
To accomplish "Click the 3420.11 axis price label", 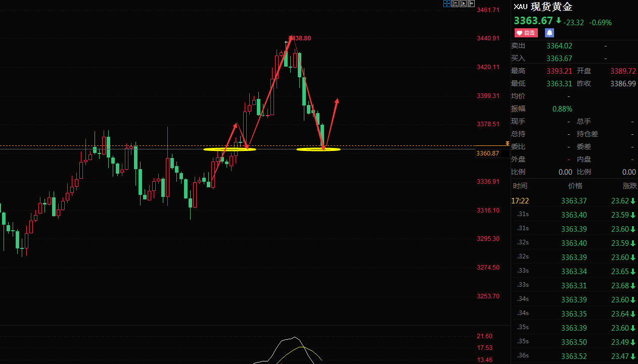I will click(x=488, y=67).
